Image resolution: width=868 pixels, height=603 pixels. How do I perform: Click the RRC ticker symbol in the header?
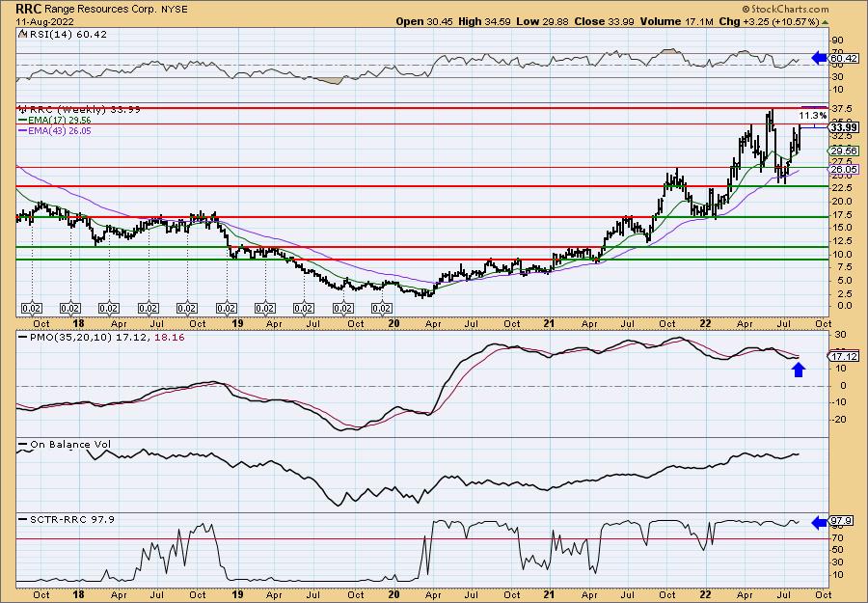click(x=27, y=9)
